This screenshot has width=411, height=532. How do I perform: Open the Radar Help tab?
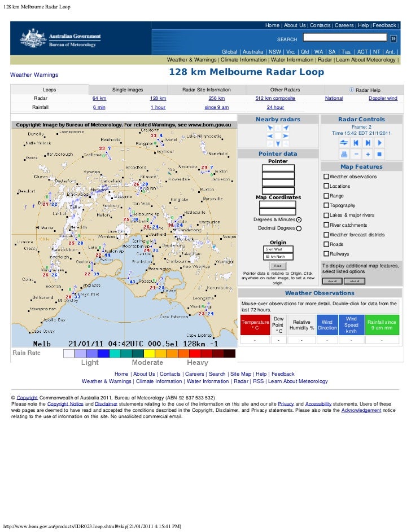tap(364, 90)
